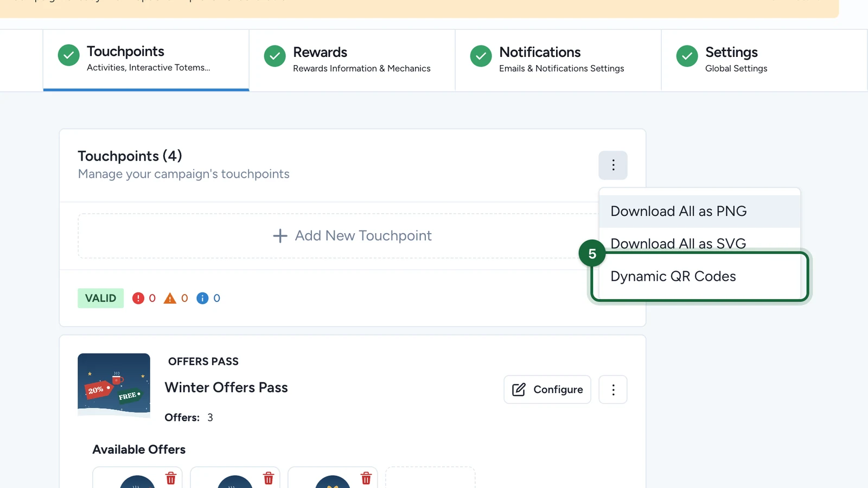Image resolution: width=868 pixels, height=488 pixels.
Task: Select Dynamic QR Codes menu entry
Action: (700, 277)
